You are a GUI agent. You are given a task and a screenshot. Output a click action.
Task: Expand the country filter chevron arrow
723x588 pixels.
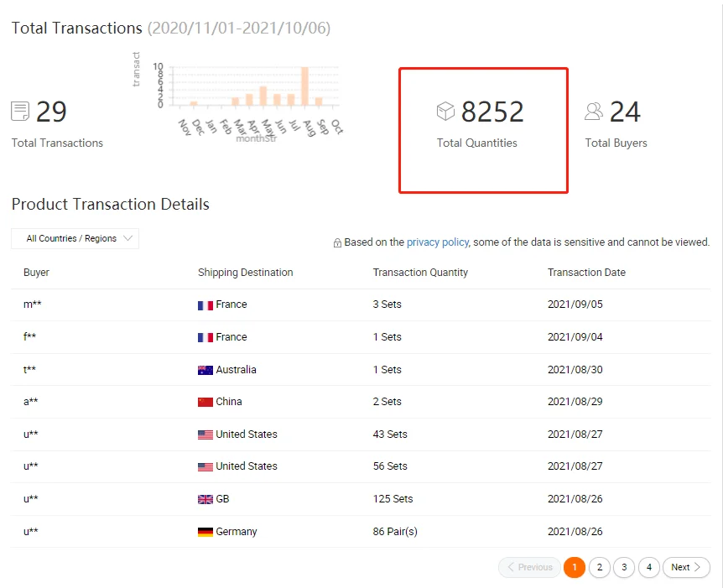pos(127,238)
